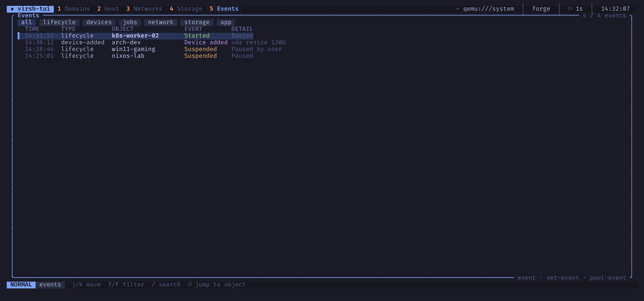Image resolution: width=644 pixels, height=301 pixels.
Task: Click the '4 / 4 events' counter
Action: tap(604, 16)
